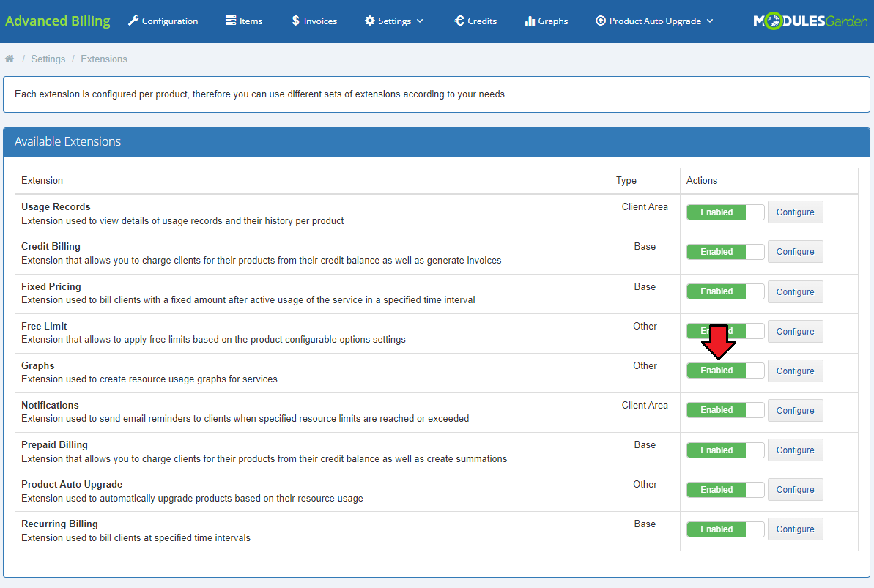Click the extension info notice text
874x588 pixels.
(x=260, y=94)
